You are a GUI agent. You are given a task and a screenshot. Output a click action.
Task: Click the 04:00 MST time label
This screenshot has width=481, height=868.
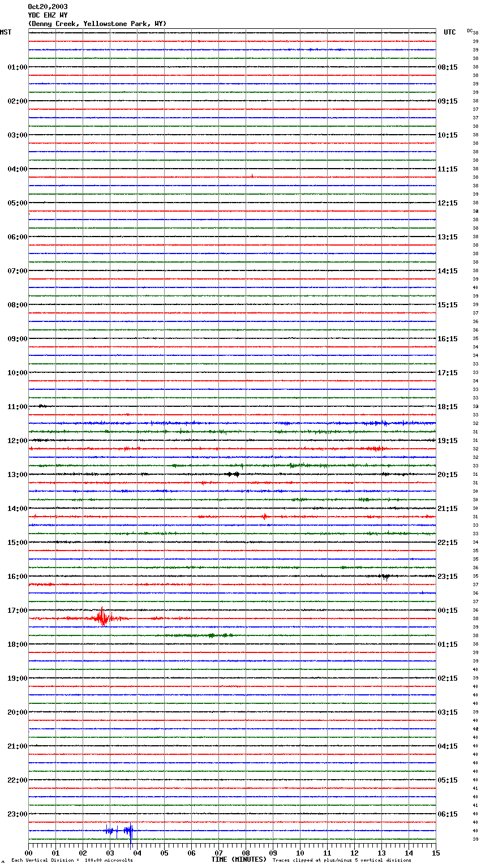[x=18, y=169]
